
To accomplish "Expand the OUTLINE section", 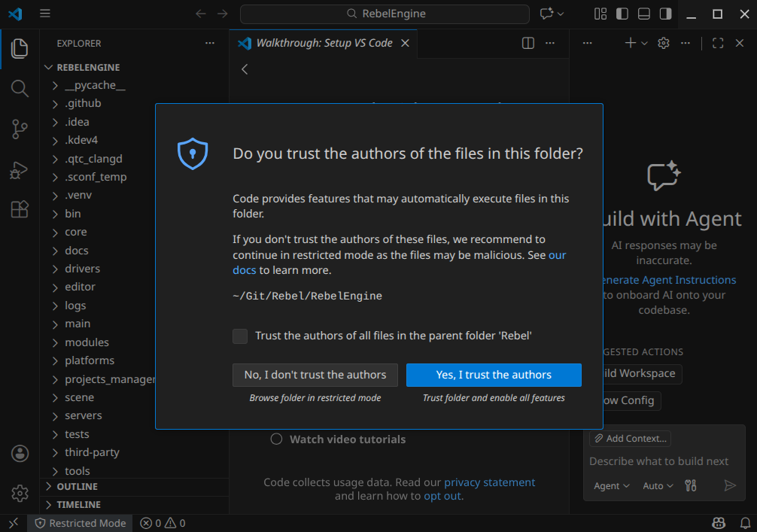I will (134, 487).
